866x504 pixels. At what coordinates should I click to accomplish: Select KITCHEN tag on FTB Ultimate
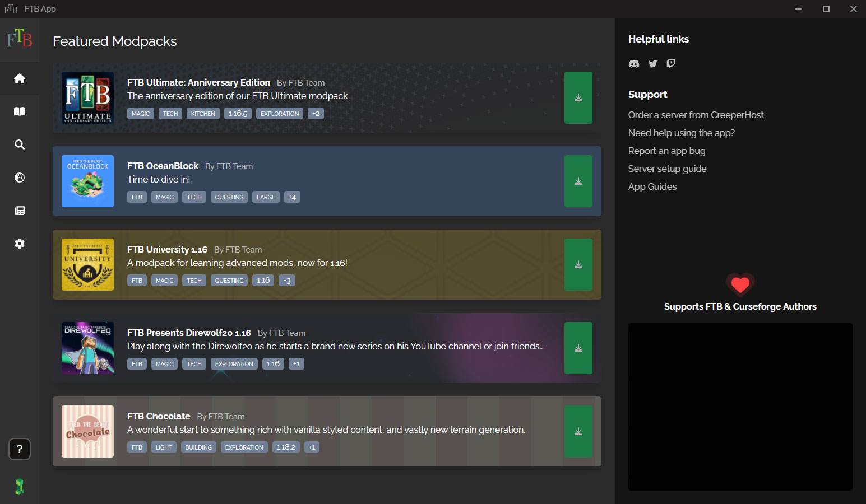click(203, 114)
